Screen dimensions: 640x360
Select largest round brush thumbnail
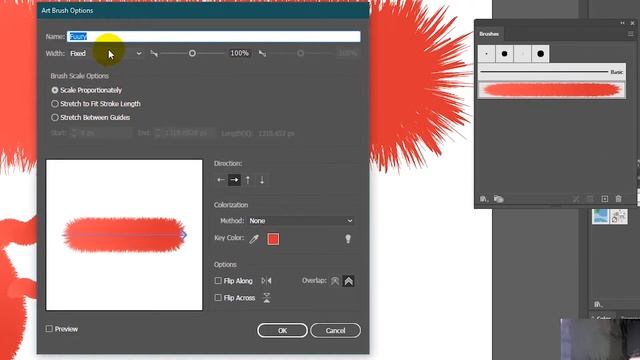click(540, 53)
